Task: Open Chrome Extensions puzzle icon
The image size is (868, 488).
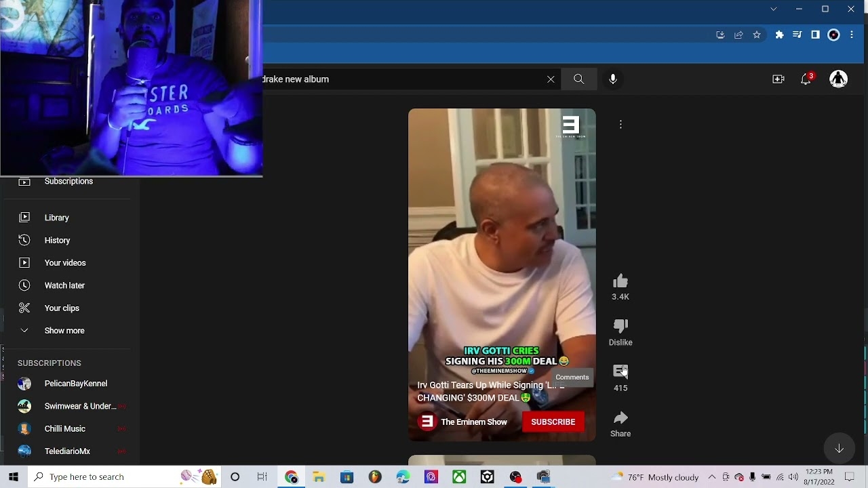Action: coord(779,35)
